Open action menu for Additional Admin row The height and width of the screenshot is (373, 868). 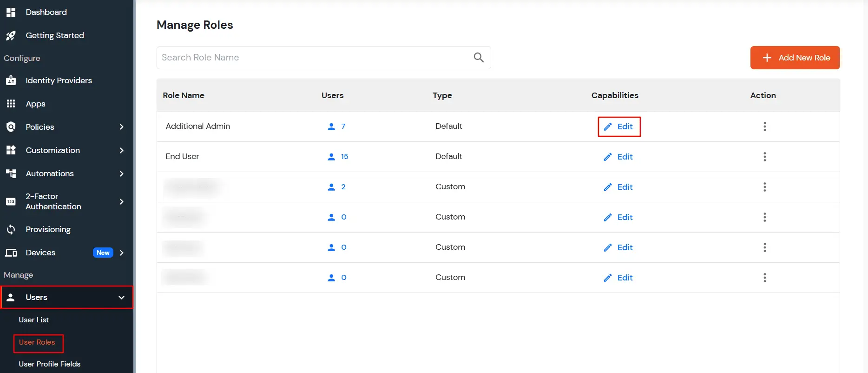(764, 127)
